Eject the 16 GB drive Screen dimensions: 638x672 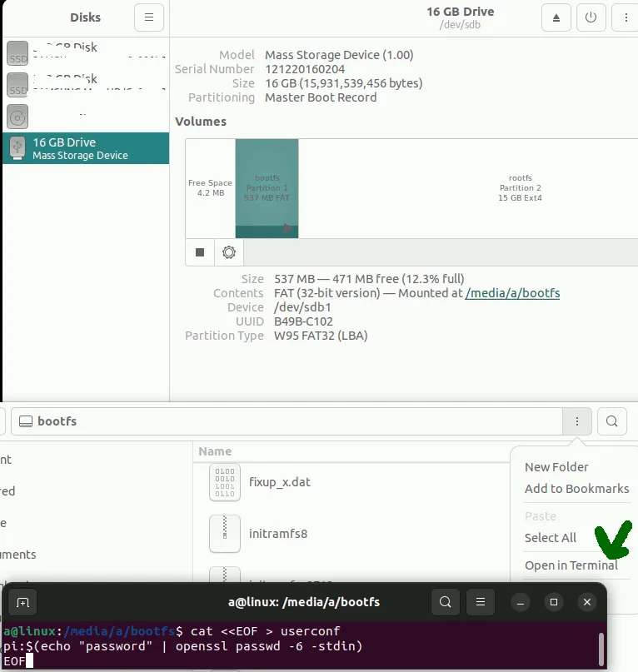tap(556, 17)
